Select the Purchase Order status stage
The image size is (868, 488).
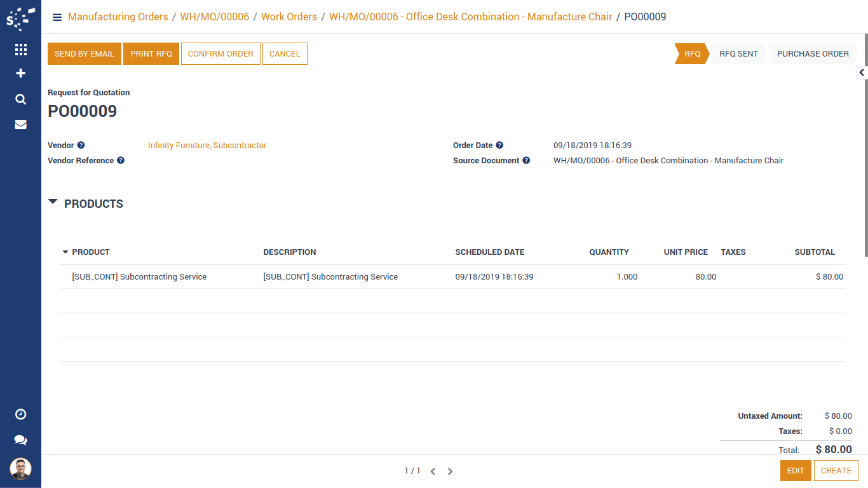[812, 54]
